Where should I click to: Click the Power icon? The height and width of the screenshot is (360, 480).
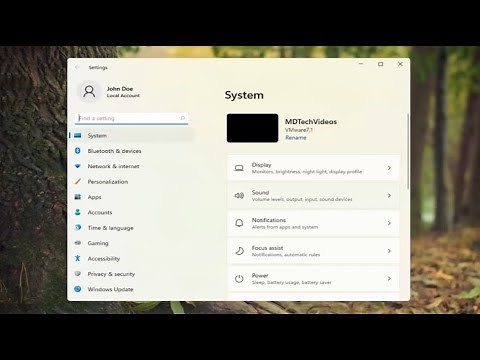pyautogui.click(x=239, y=279)
